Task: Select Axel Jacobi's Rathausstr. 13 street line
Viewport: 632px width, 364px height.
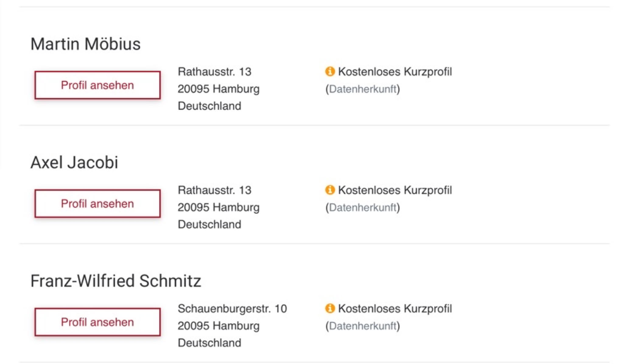Action: click(x=214, y=190)
